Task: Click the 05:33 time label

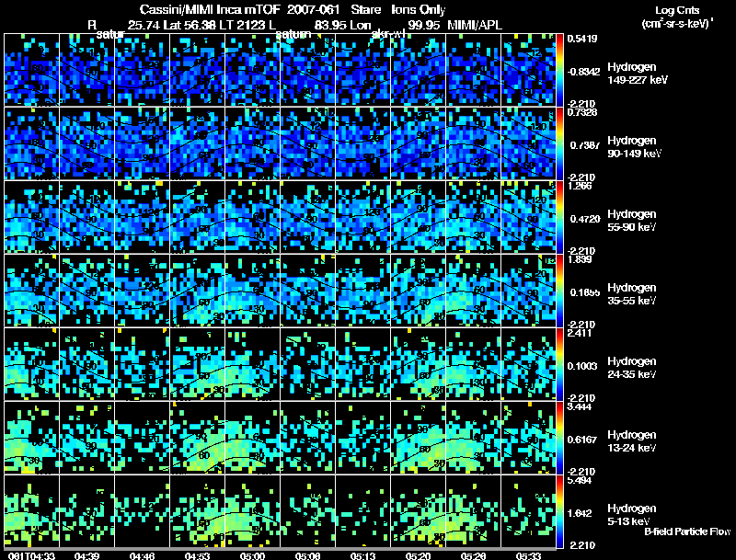Action: click(528, 556)
